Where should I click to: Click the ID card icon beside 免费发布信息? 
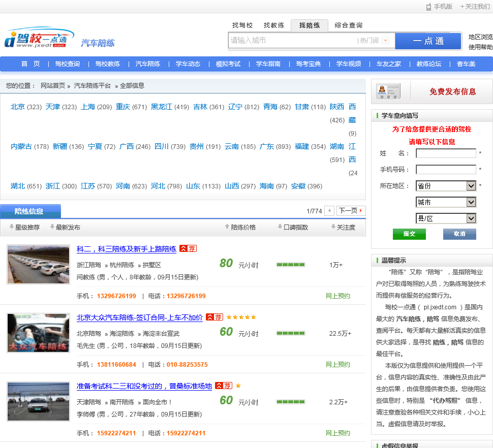388,91
